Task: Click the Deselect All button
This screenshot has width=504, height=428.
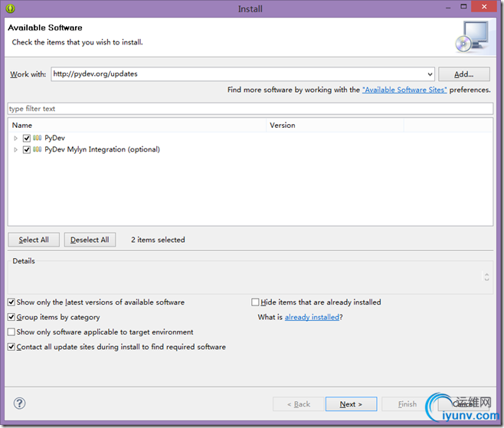Action: (x=90, y=240)
